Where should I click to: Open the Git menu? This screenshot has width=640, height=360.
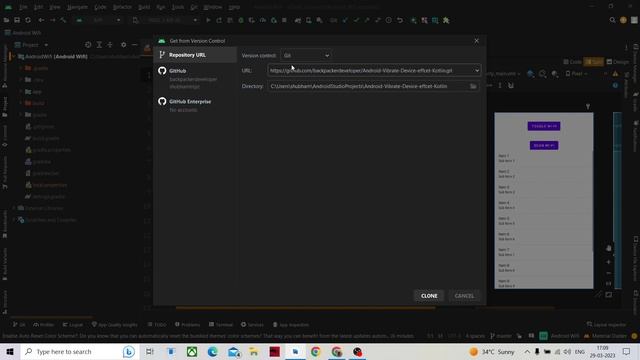tap(194, 7)
